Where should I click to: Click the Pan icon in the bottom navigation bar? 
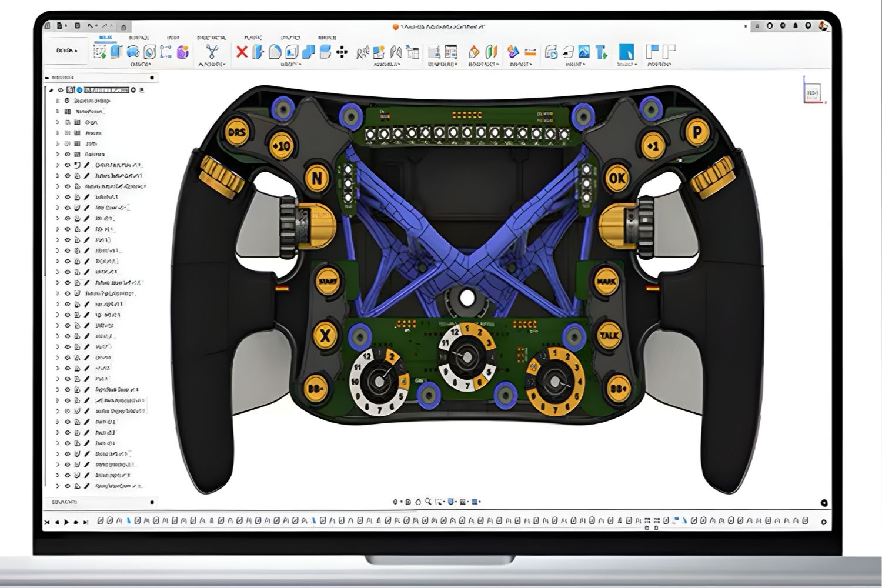pyautogui.click(x=408, y=501)
